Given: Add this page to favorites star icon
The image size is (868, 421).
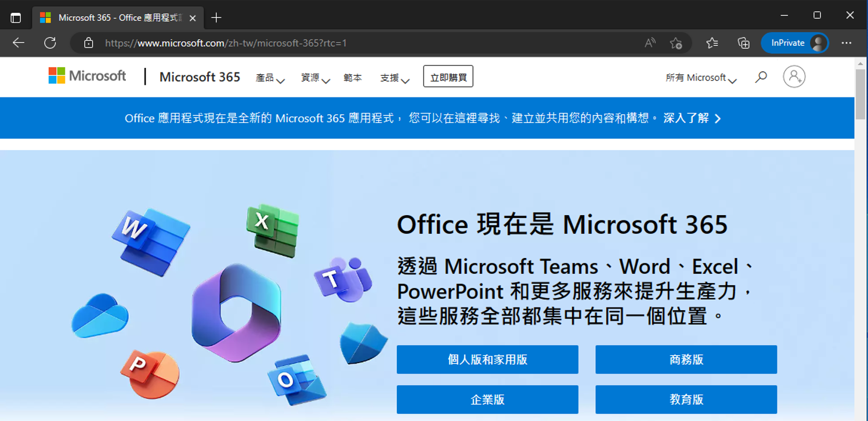Looking at the screenshot, I should coord(675,43).
